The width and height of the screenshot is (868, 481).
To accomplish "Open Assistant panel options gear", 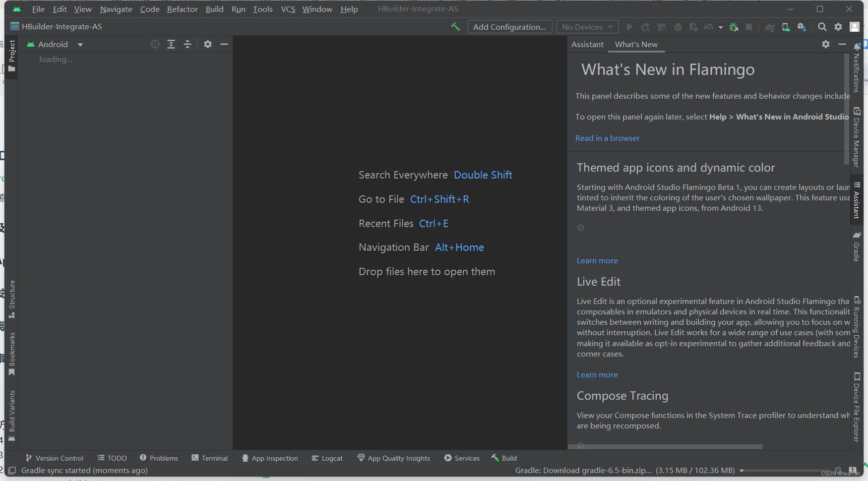I will coord(826,44).
